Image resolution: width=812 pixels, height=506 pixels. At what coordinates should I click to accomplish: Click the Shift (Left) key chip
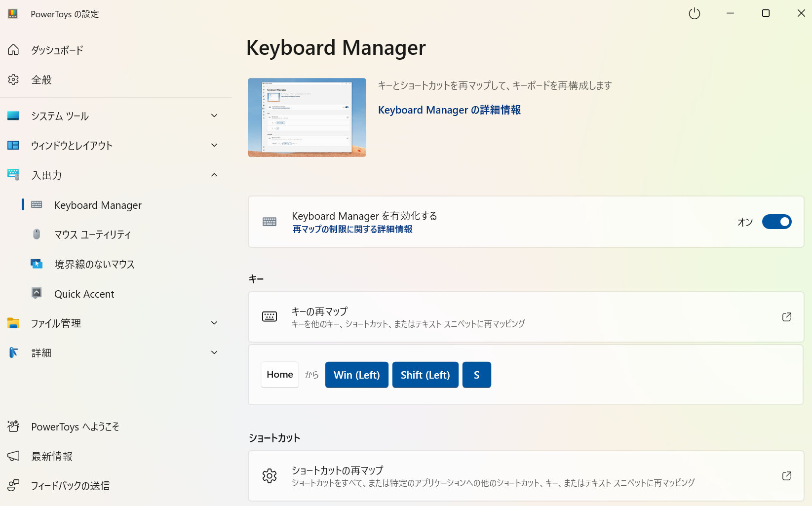click(x=425, y=375)
